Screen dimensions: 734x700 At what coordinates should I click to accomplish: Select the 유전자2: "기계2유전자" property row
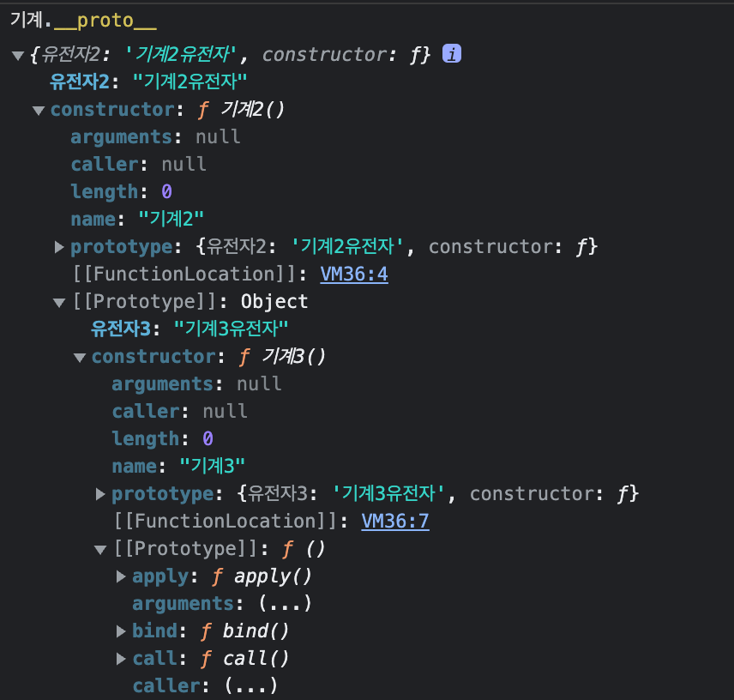(x=148, y=81)
